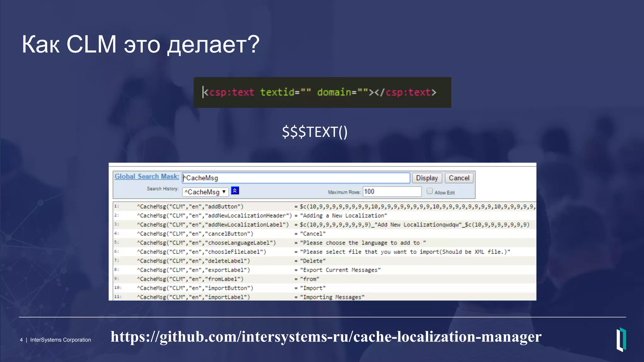Select the "chooseLanguageLabel" global row
This screenshot has width=644, height=362.
point(325,243)
